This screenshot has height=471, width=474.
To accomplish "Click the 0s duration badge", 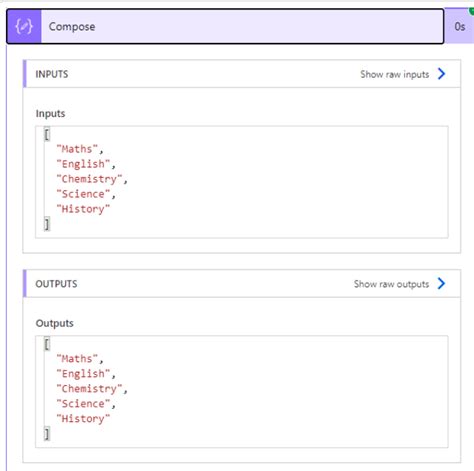I will [x=460, y=27].
